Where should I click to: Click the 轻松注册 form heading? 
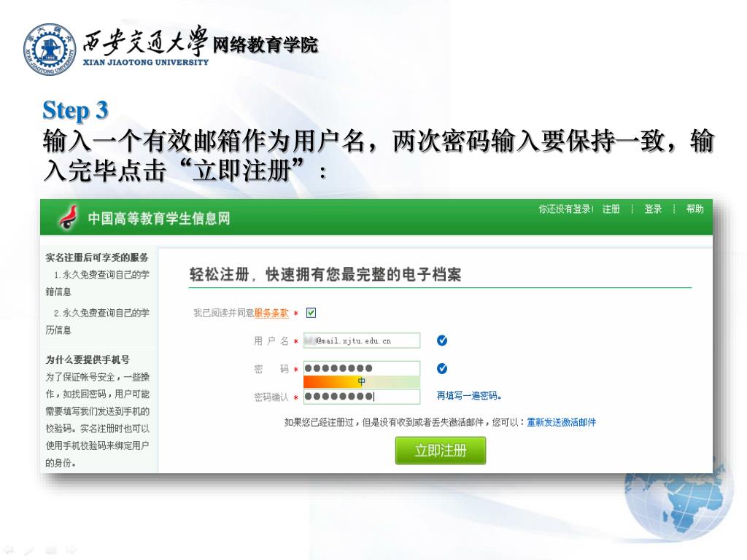pyautogui.click(x=325, y=274)
